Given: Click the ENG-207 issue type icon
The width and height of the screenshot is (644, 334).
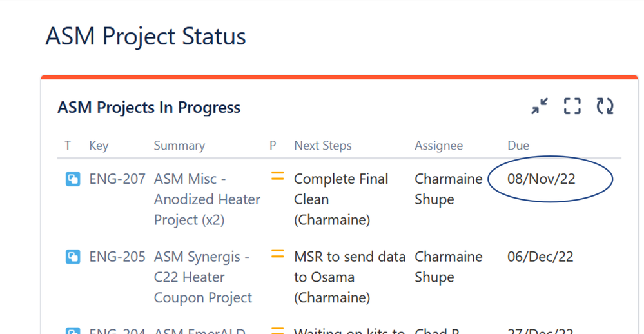Looking at the screenshot, I should pos(73,179).
